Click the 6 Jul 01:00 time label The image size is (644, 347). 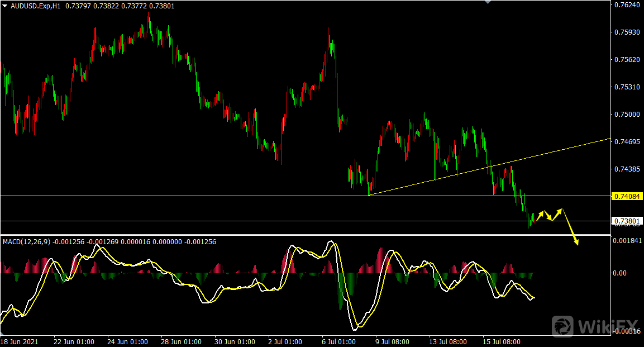[339, 341]
